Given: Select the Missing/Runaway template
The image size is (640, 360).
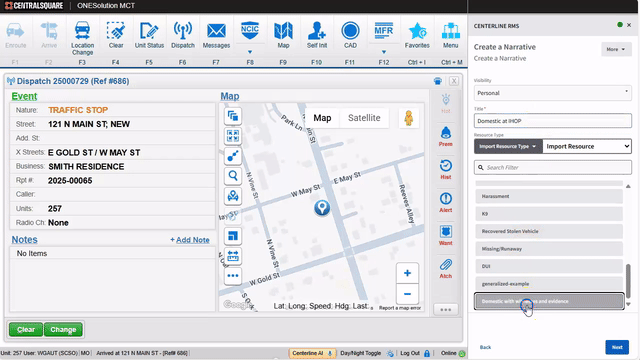Looking at the screenshot, I should tap(549, 249).
